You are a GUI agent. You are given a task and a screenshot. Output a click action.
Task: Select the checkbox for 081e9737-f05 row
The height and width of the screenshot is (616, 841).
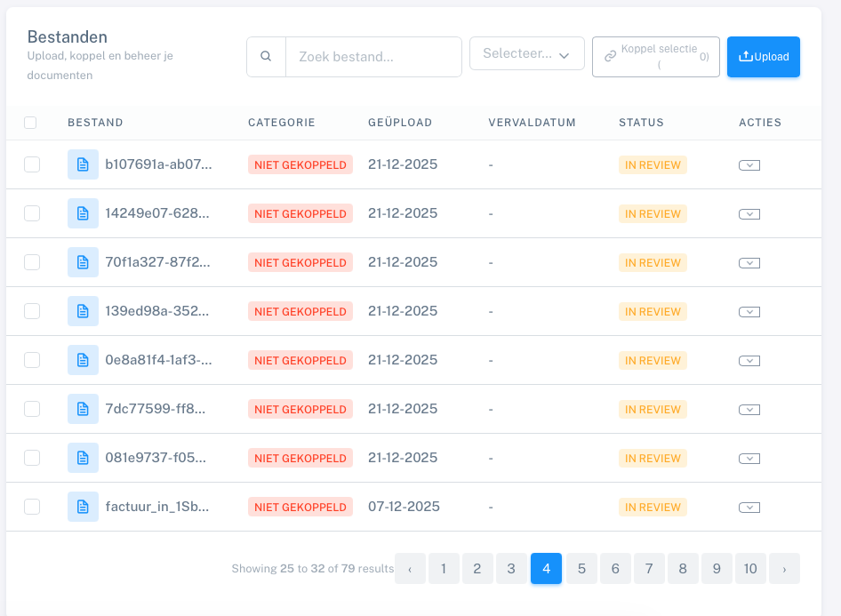(32, 458)
